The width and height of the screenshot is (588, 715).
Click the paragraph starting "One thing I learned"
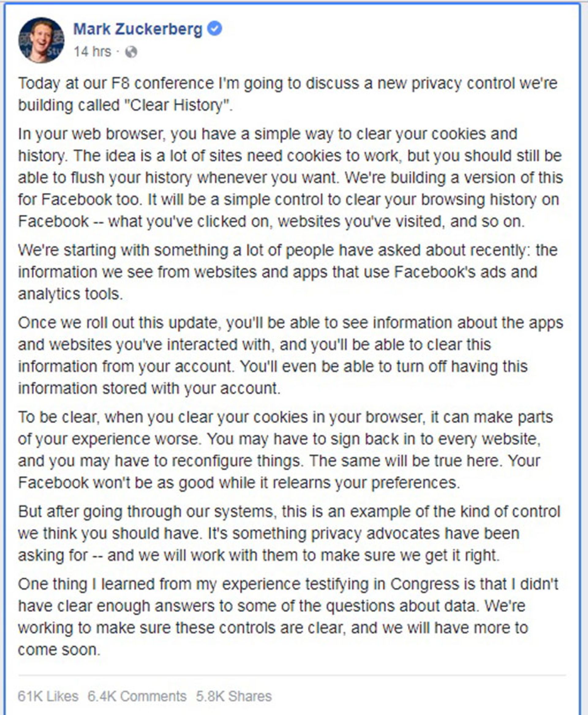pos(288,617)
